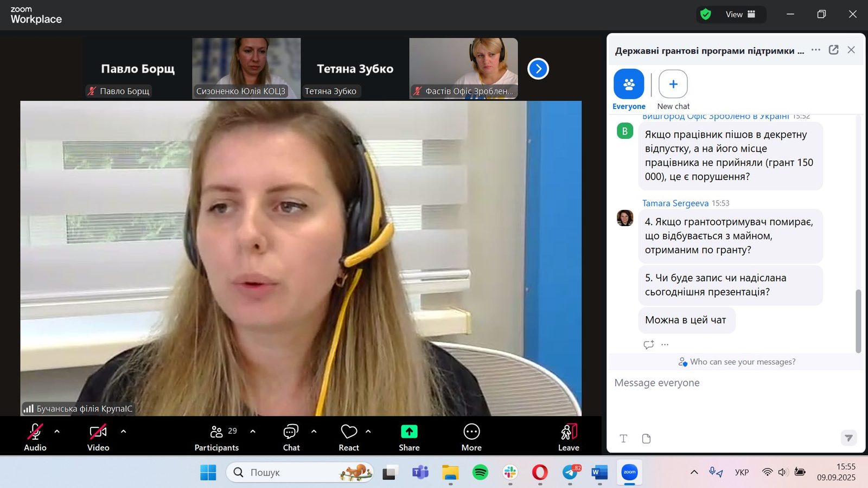Select Павло Борщ participant tile
This screenshot has height=488, width=868.
[138, 68]
